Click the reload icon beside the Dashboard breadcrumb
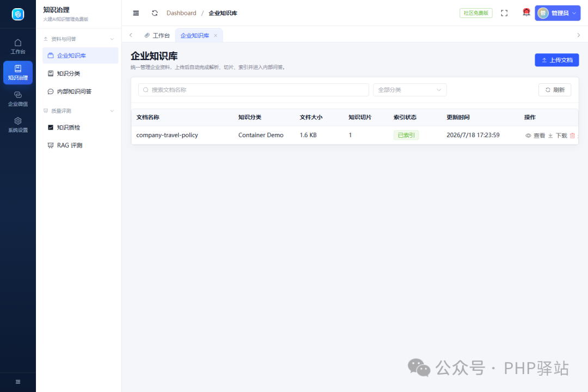 155,13
